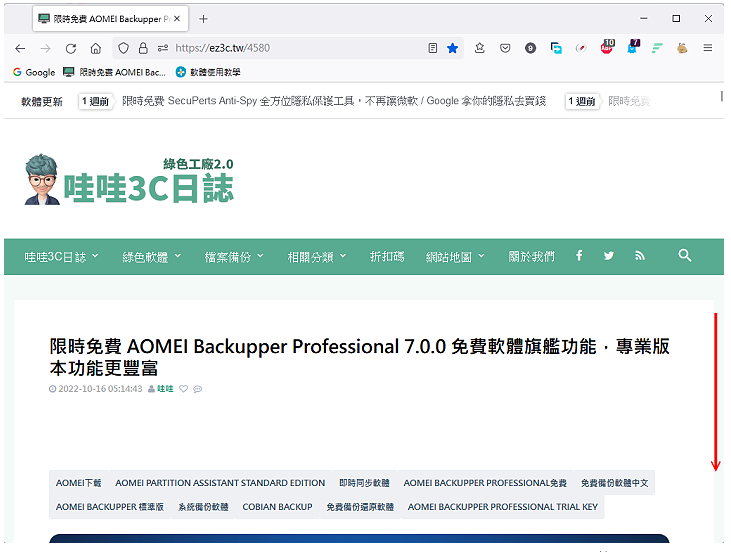731x552 pixels.
Task: Click the article title heading
Action: [x=359, y=358]
